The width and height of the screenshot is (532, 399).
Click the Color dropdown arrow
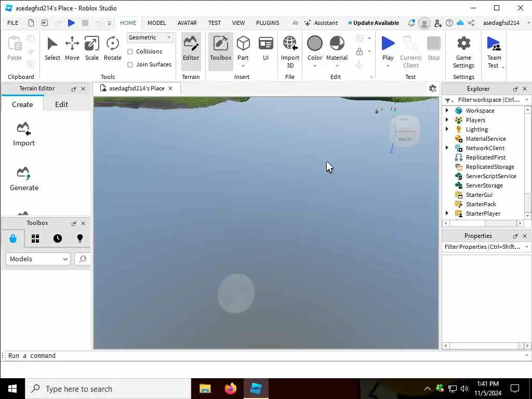pyautogui.click(x=314, y=66)
